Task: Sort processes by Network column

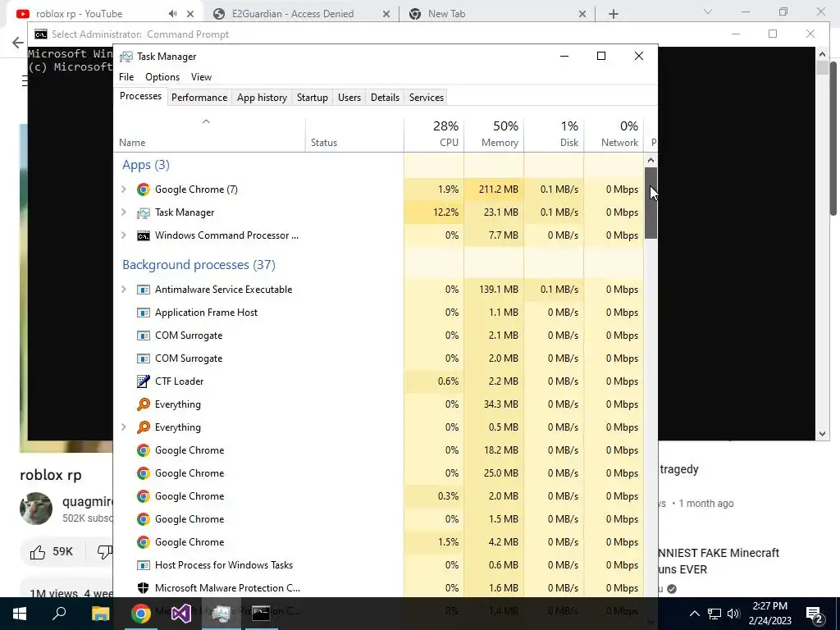Action: (x=614, y=134)
